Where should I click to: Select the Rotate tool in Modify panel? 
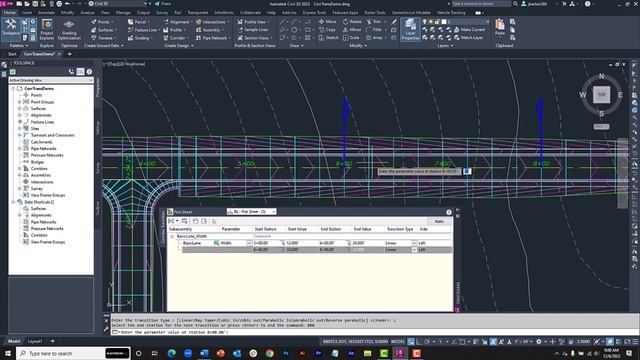tap(352, 22)
